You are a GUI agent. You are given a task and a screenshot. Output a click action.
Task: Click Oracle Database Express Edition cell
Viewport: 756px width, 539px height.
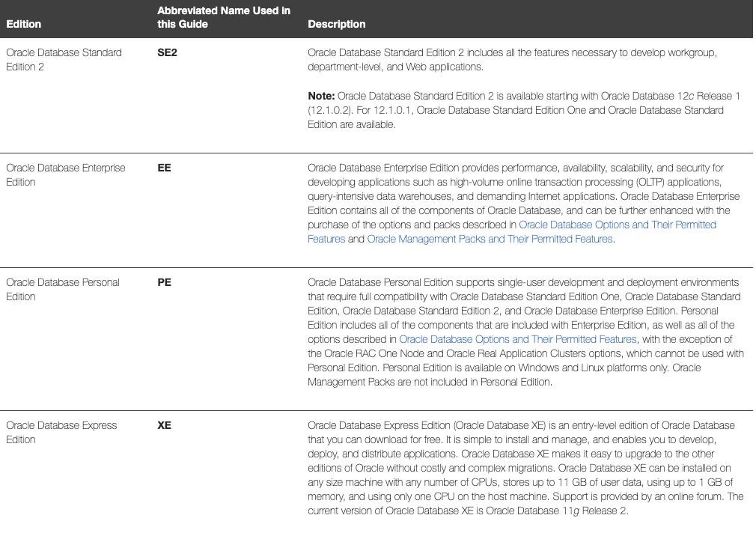[x=61, y=433]
